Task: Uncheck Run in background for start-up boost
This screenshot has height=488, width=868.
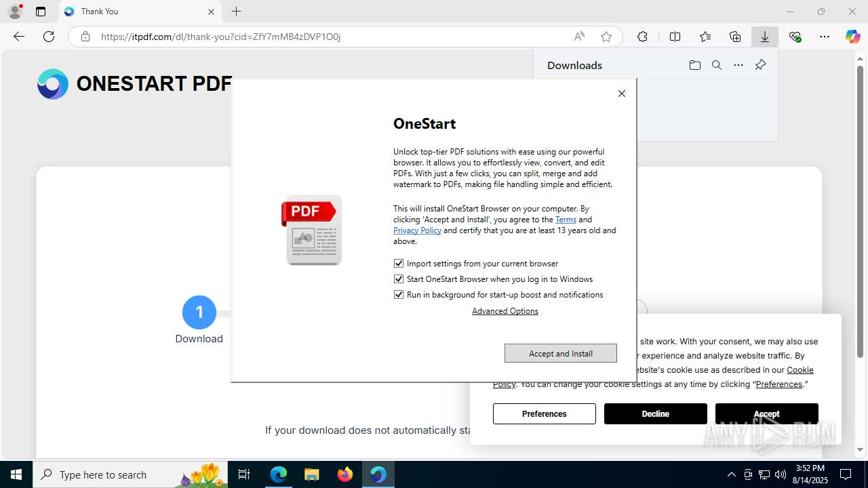Action: pyautogui.click(x=399, y=295)
